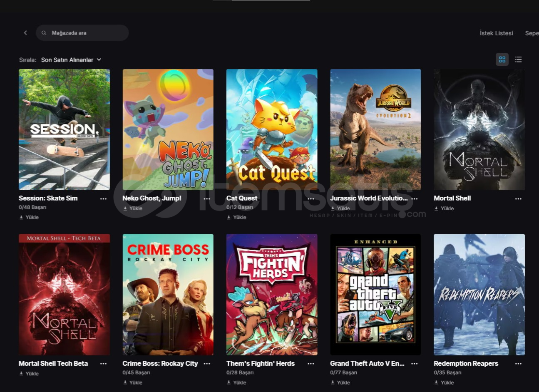Install Crime Boss: Rockay City via Yükle
Screen dimensions: 539x392
tap(133, 382)
